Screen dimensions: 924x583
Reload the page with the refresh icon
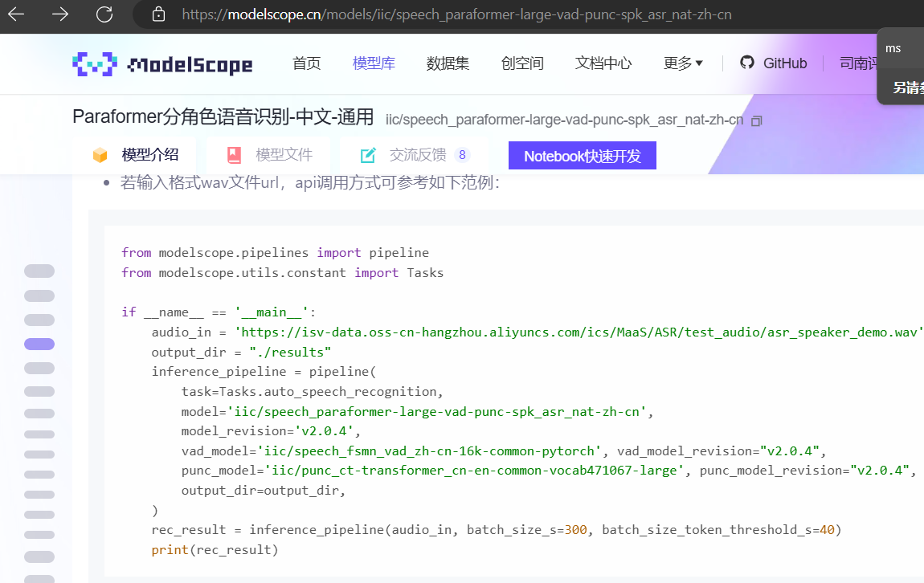coord(104,14)
